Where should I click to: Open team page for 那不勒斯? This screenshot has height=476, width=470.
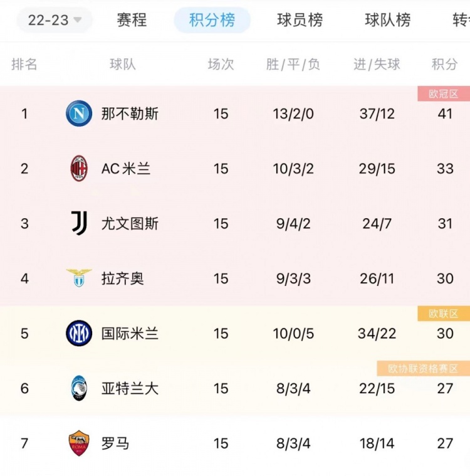130,114
